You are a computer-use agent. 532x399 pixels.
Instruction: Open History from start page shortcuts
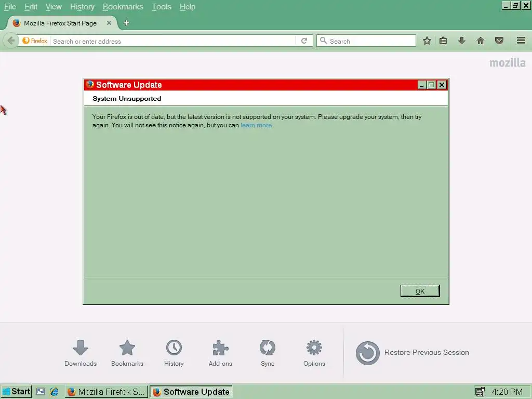(174, 353)
